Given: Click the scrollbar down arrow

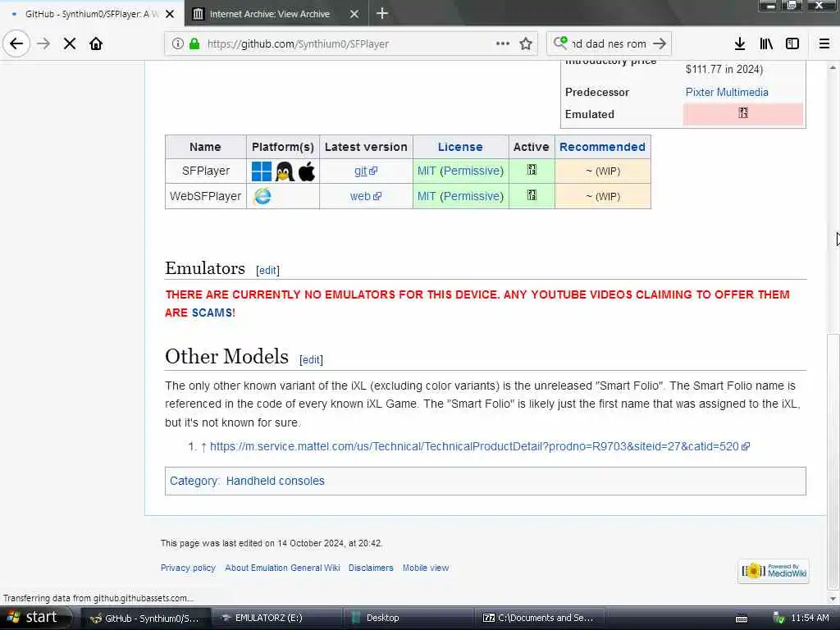Looking at the screenshot, I should click(x=833, y=599).
